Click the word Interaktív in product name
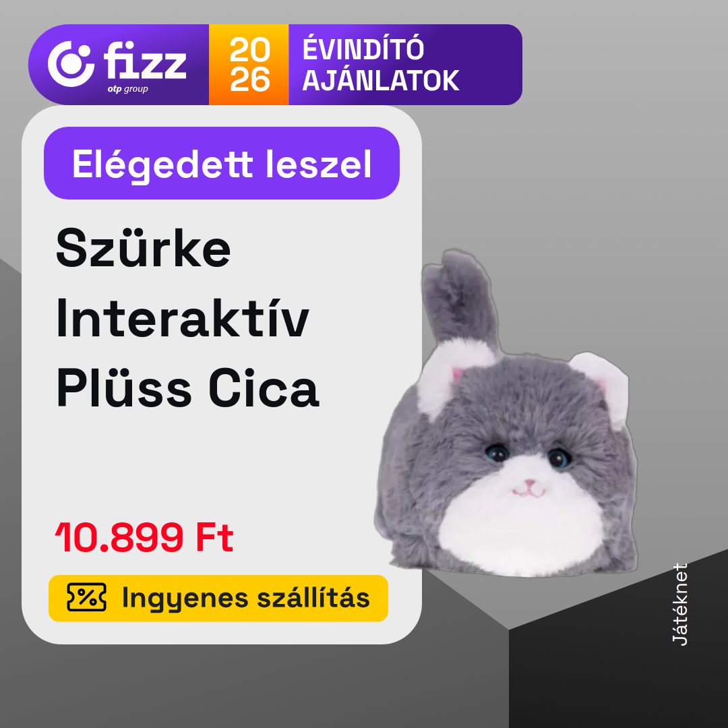Image resolution: width=728 pixels, height=728 pixels. click(183, 318)
